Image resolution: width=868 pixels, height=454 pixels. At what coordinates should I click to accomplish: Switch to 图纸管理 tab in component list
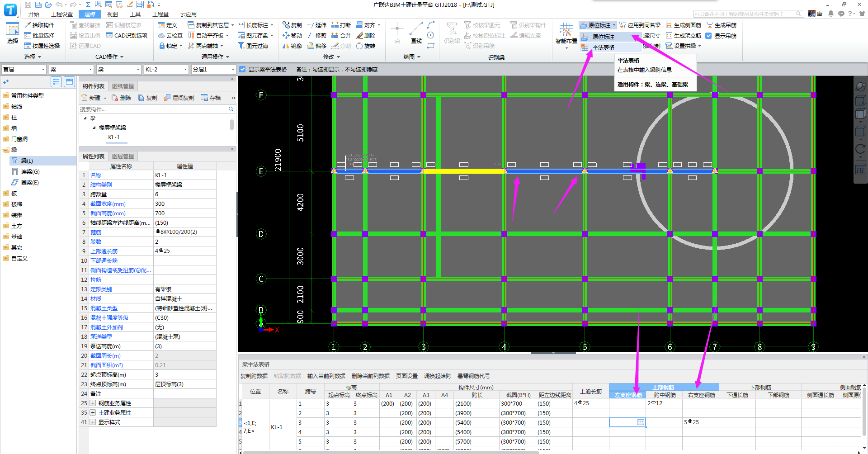(x=123, y=86)
